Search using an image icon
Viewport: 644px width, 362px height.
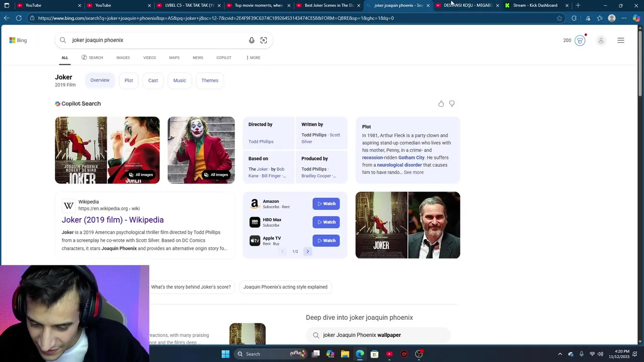pos(264,40)
